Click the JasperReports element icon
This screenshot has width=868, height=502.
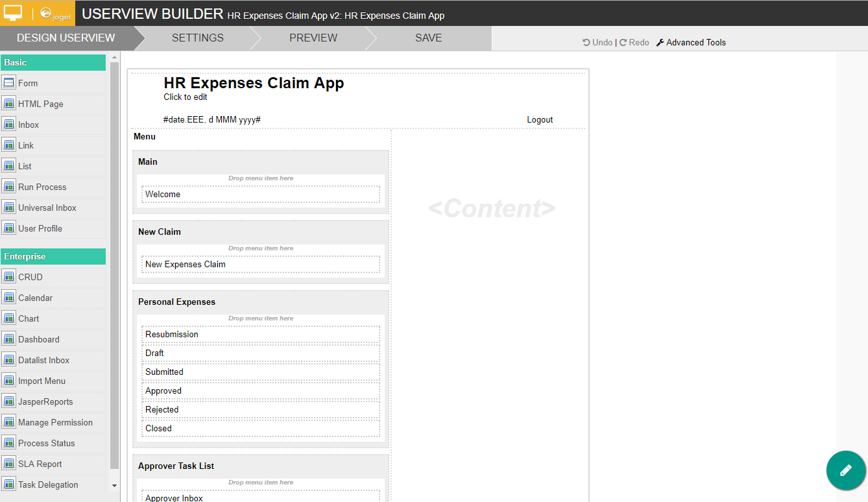[8, 401]
